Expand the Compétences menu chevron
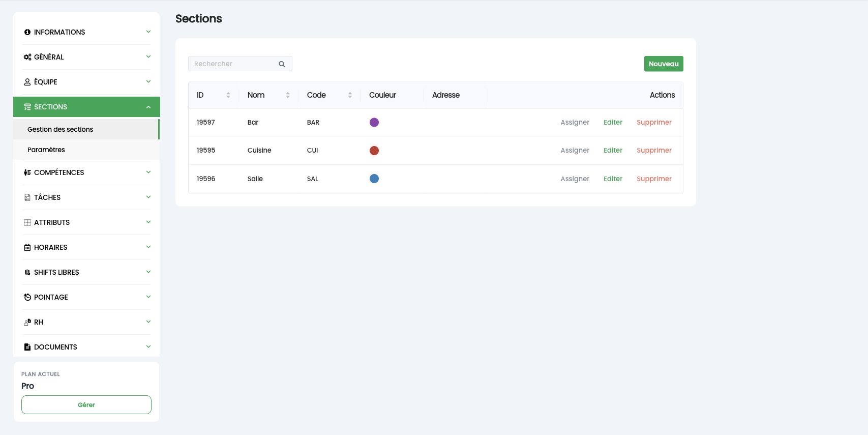Screen dimensions: 868x435 pos(148,172)
